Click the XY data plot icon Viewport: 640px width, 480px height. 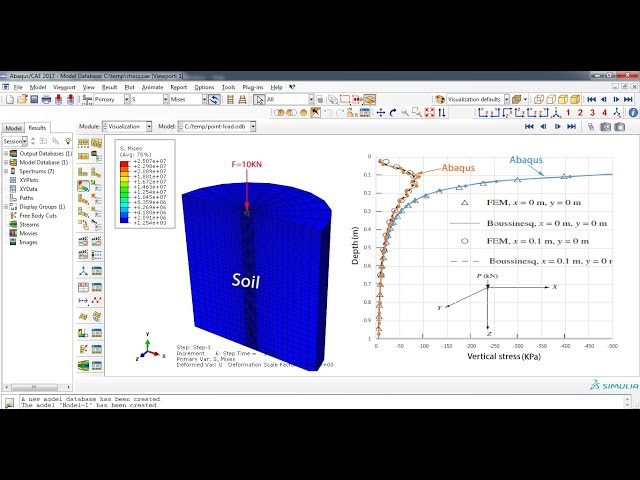(x=96, y=300)
